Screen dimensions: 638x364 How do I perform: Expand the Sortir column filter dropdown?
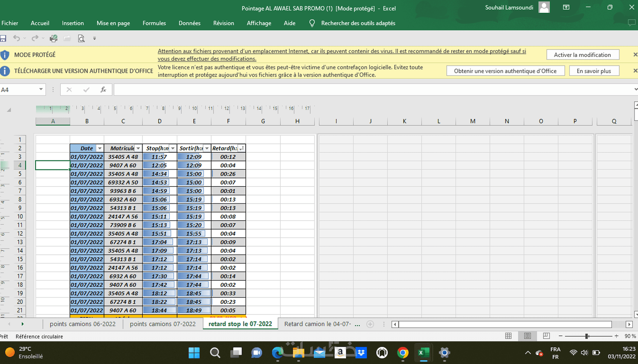(x=207, y=148)
